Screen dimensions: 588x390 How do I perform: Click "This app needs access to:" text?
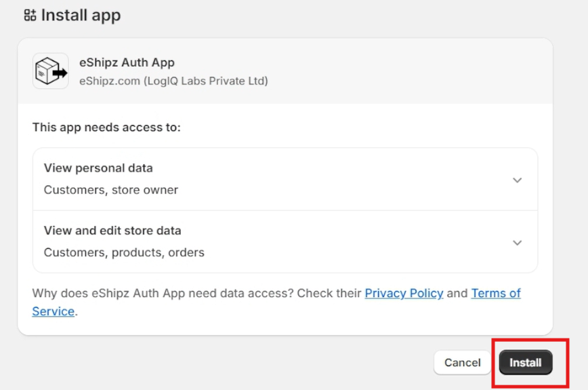106,127
